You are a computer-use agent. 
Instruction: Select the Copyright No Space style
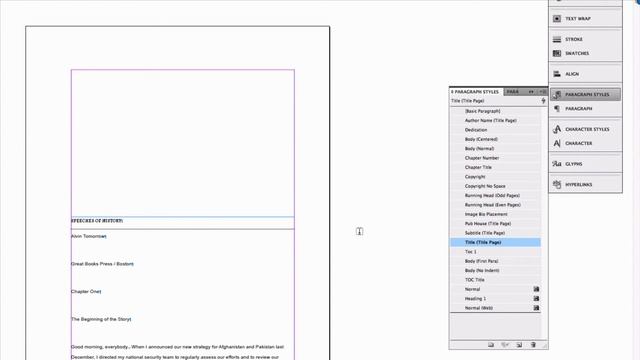click(496, 186)
